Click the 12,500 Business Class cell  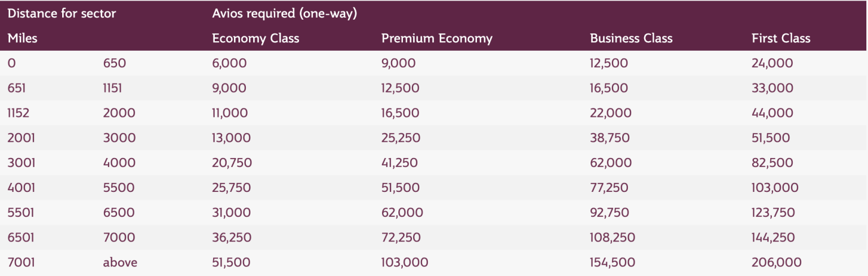tap(609, 63)
